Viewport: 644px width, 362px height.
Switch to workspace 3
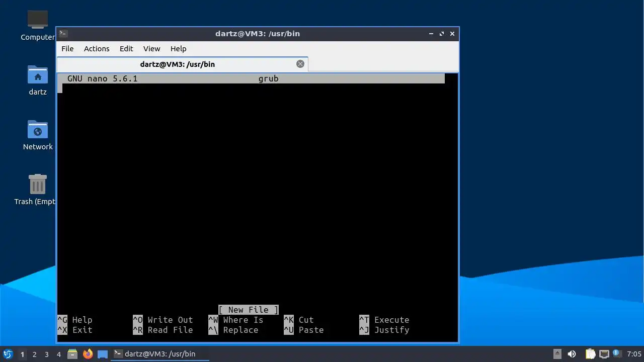46,354
